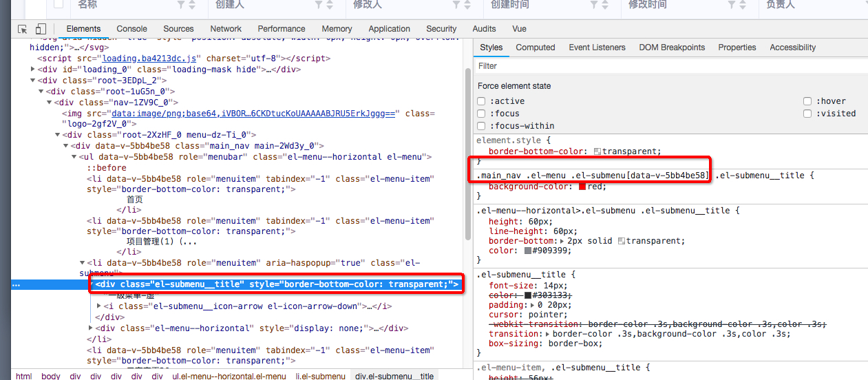Expand the div id="loading_0" node
The width and height of the screenshot is (868, 380).
[x=34, y=70]
